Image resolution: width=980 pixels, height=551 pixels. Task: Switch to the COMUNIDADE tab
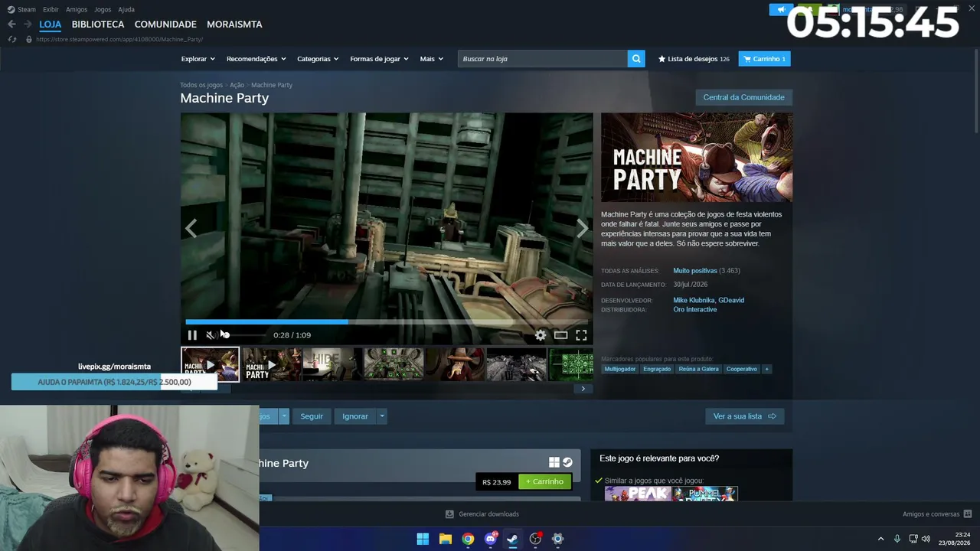(165, 24)
